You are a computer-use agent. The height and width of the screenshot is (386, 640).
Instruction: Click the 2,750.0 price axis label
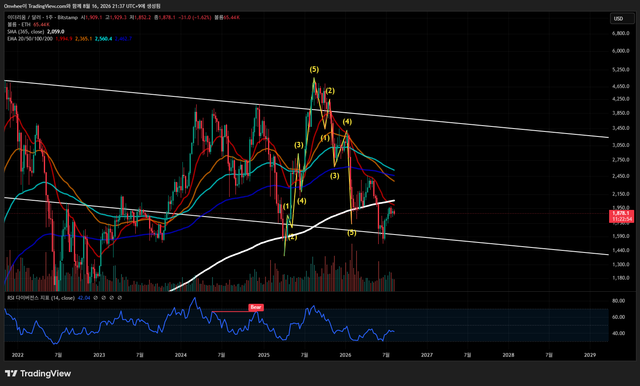(x=620, y=160)
